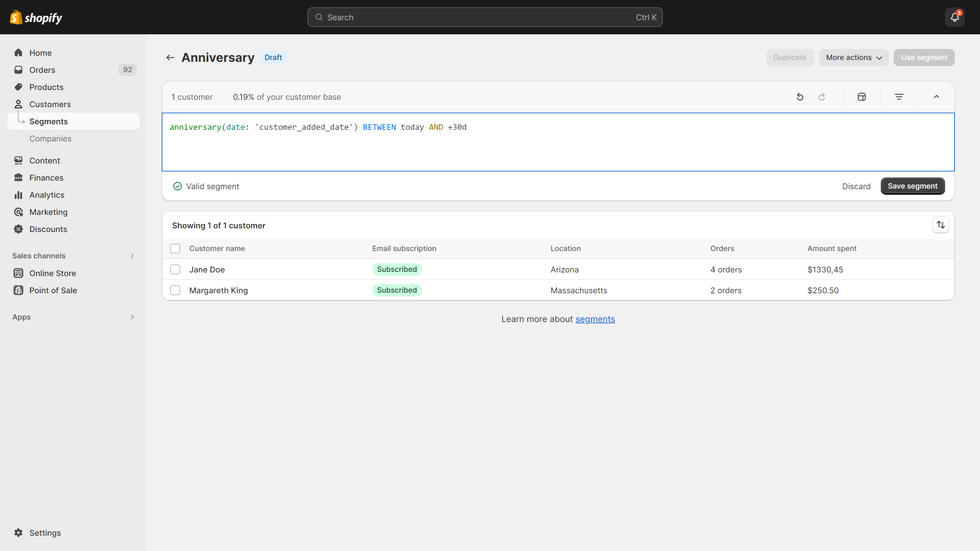980x551 pixels.
Task: Open Analytics from the sidebar
Action: coord(46,195)
